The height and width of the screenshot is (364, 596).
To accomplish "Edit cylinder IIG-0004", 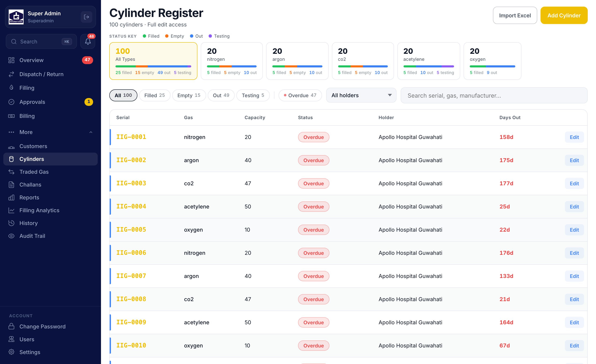I will click(x=574, y=207).
